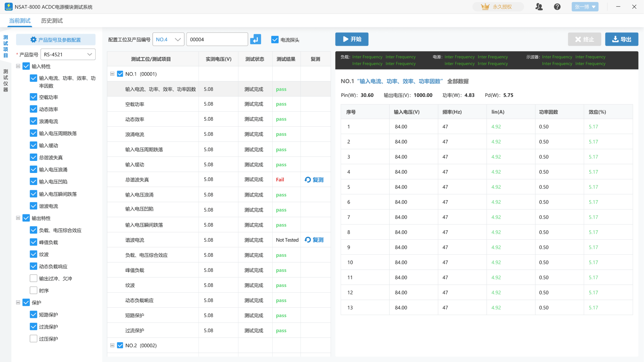The height and width of the screenshot is (362, 644).
Task: Switch to the 历史测试 tab
Action: (x=52, y=21)
